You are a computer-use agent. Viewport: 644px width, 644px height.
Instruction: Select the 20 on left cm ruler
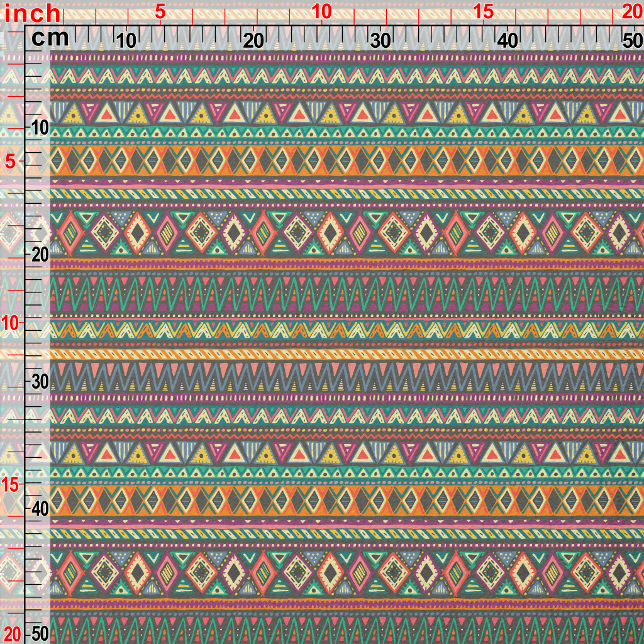(40, 255)
